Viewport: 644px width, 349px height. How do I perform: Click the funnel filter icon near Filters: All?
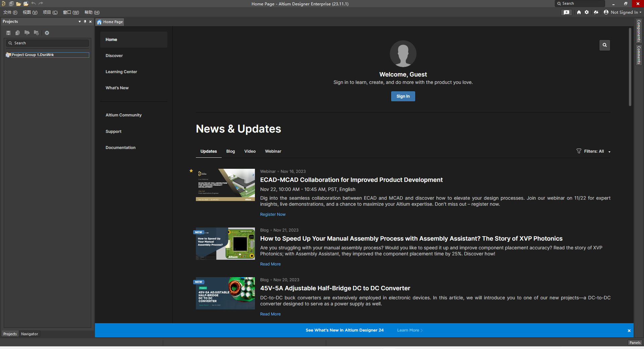(579, 151)
